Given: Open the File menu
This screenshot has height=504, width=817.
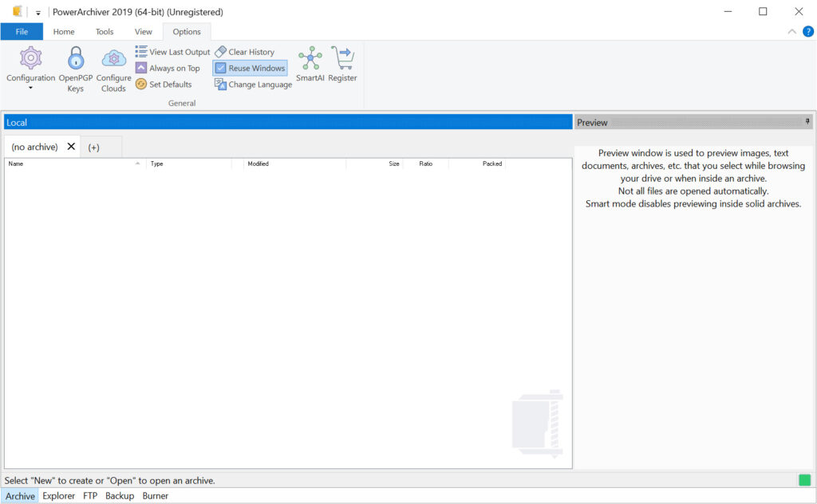Looking at the screenshot, I should [x=22, y=31].
